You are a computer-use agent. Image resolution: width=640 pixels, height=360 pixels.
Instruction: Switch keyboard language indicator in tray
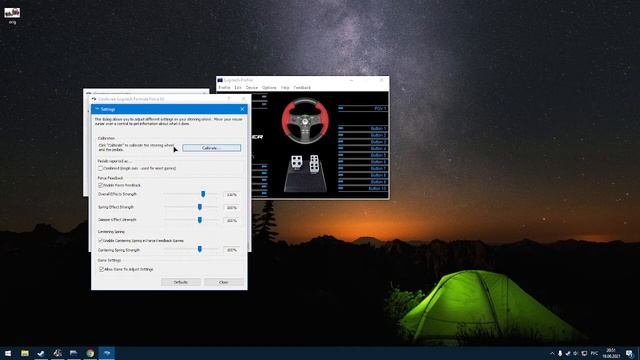click(594, 353)
